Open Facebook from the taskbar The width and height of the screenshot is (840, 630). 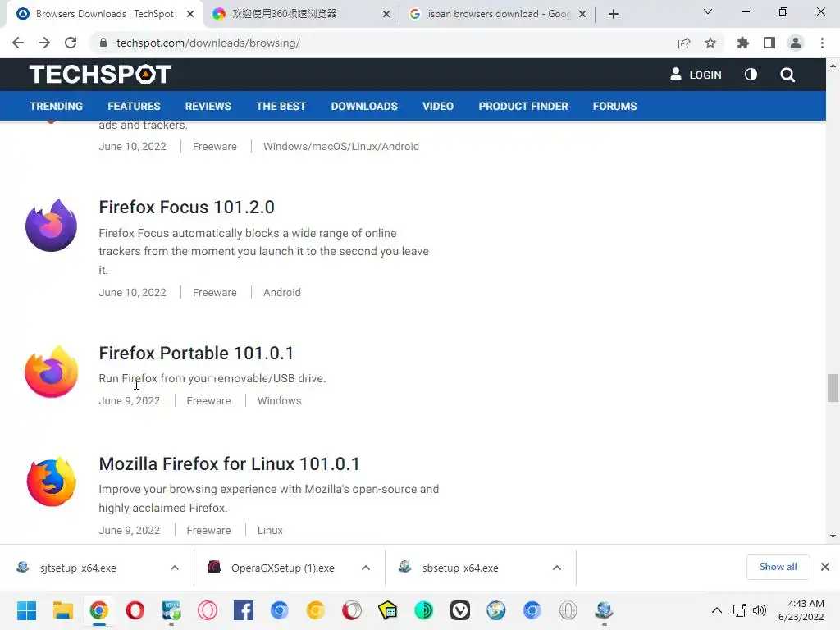coord(243,610)
